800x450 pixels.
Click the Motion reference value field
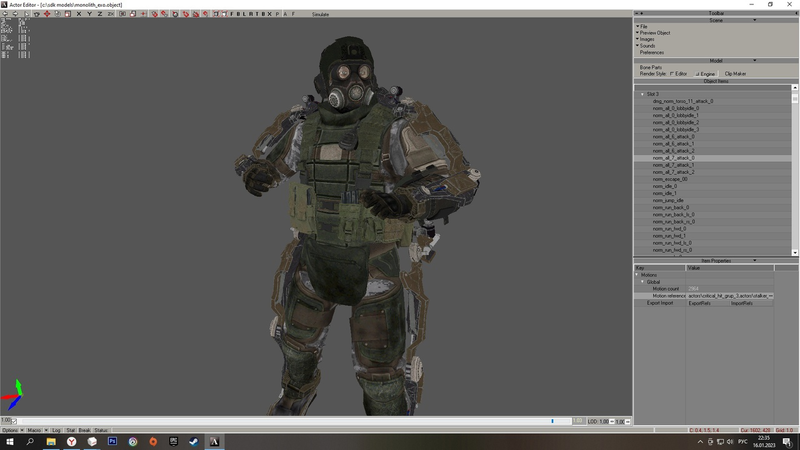click(x=730, y=296)
